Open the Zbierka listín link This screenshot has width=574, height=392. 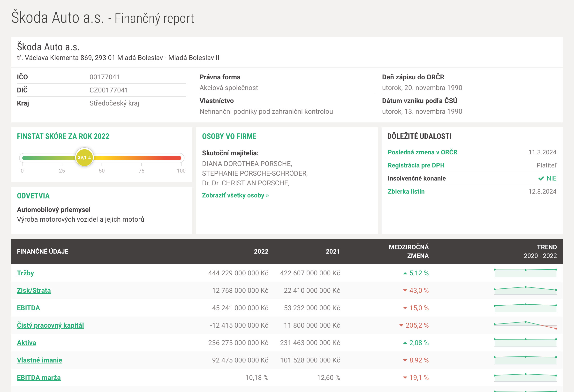[406, 191]
